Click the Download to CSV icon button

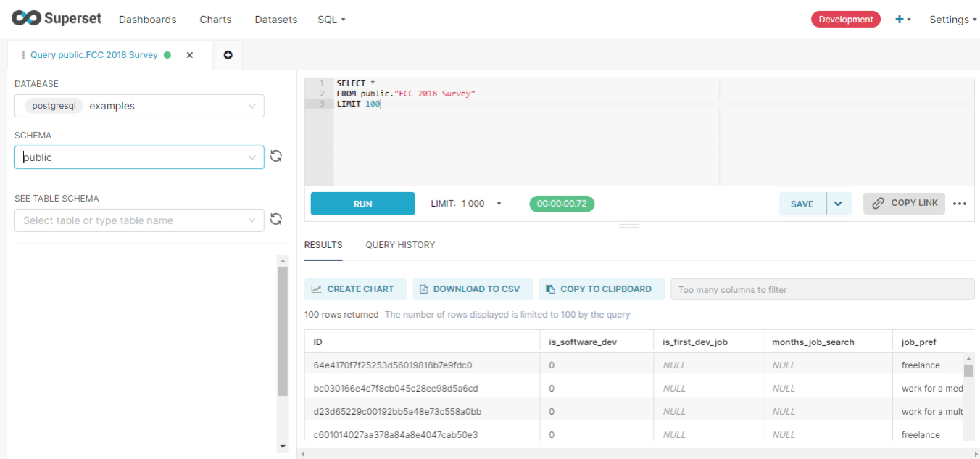(424, 289)
